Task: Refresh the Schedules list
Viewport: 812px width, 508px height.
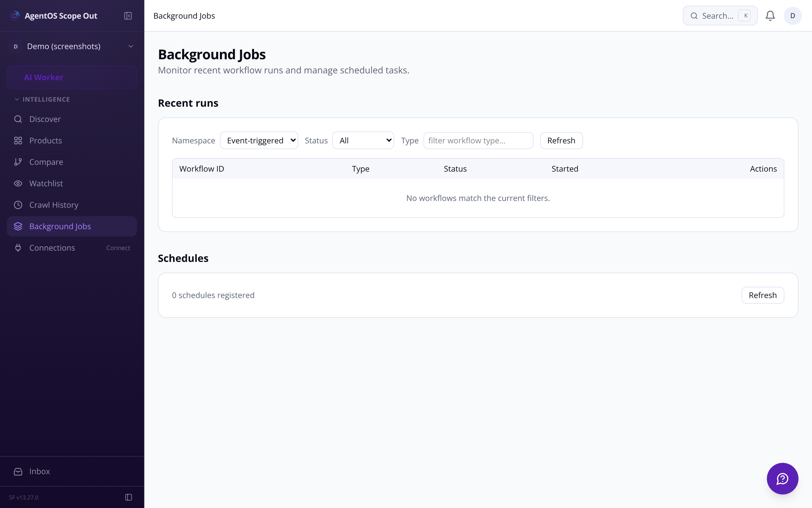Action: [763, 295]
